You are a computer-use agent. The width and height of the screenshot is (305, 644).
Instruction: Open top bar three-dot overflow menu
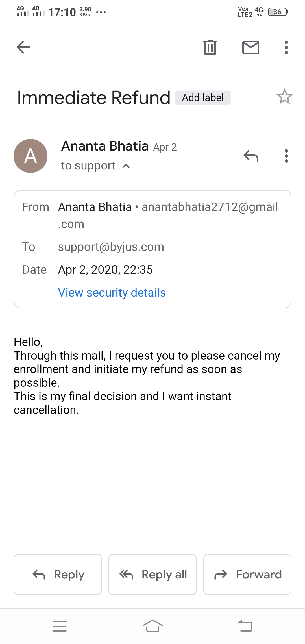286,47
